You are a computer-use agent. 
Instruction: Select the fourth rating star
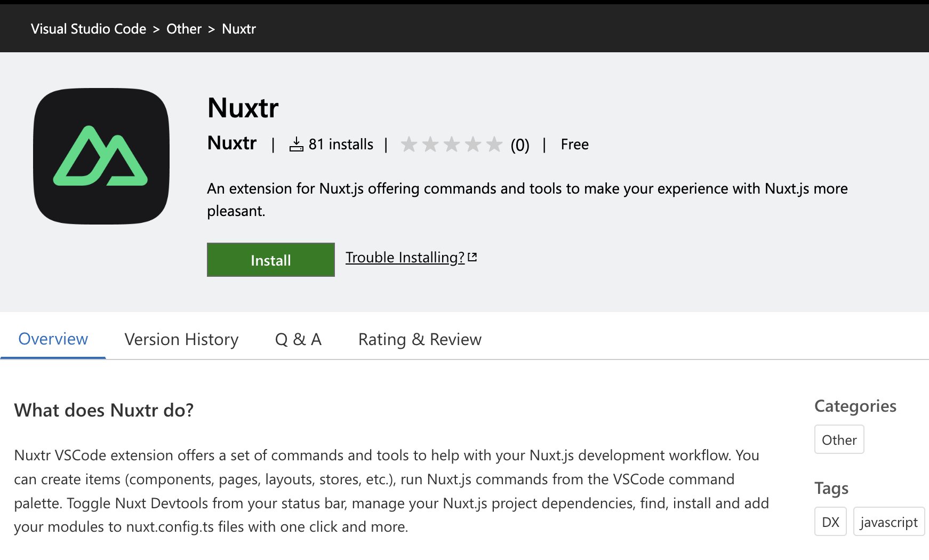[475, 144]
